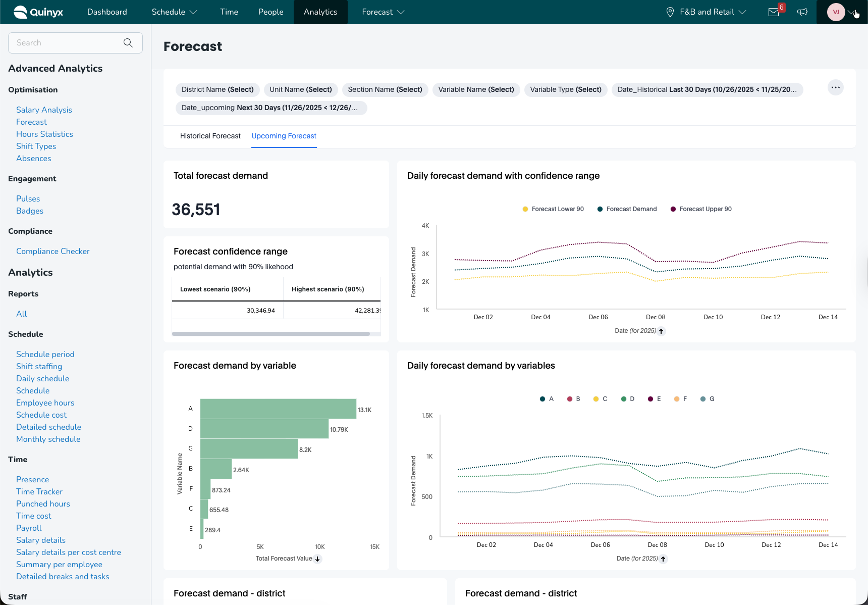Click the Quinyx logo
Screen dimensions: 868x605
tap(38, 12)
